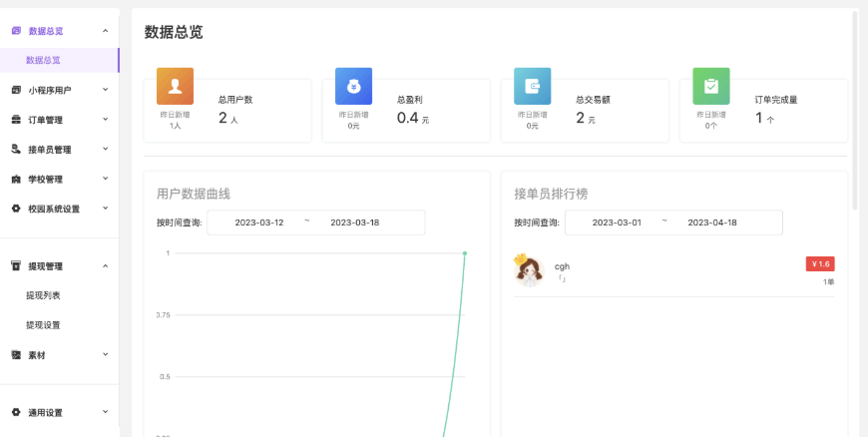Click the 素材 image icon in sidebar
The image size is (868, 437).
coord(16,354)
